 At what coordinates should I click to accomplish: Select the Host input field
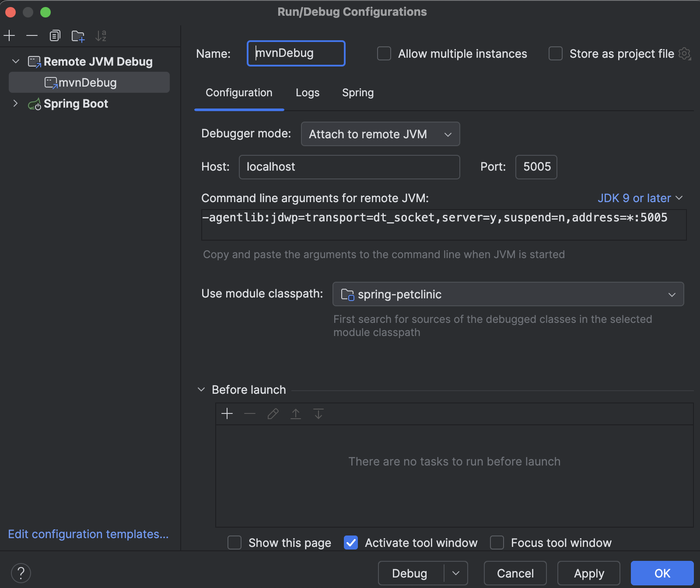pyautogui.click(x=349, y=167)
